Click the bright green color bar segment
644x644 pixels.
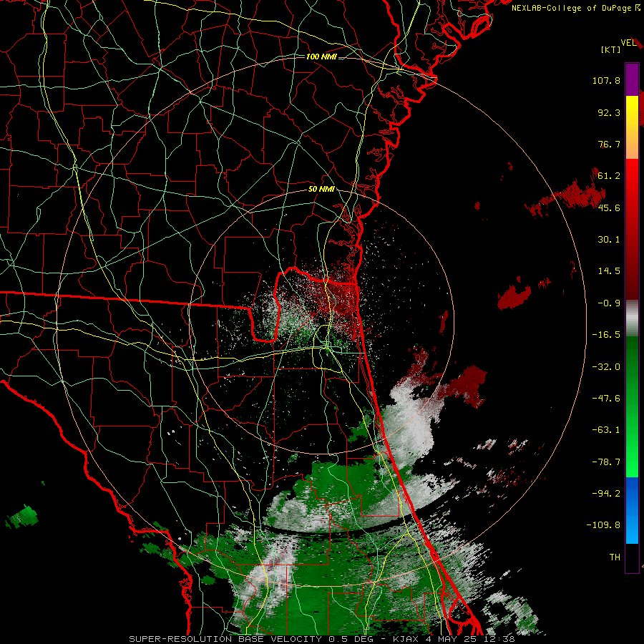click(x=632, y=406)
